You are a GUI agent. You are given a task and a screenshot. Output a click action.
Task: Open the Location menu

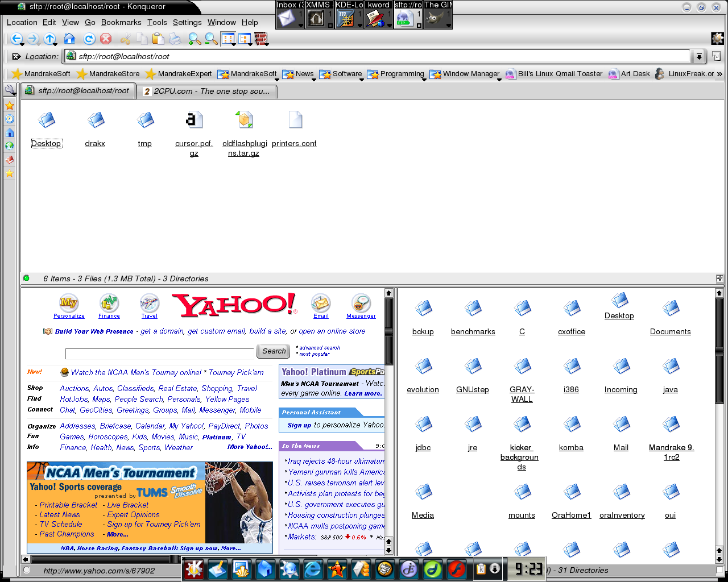[22, 22]
